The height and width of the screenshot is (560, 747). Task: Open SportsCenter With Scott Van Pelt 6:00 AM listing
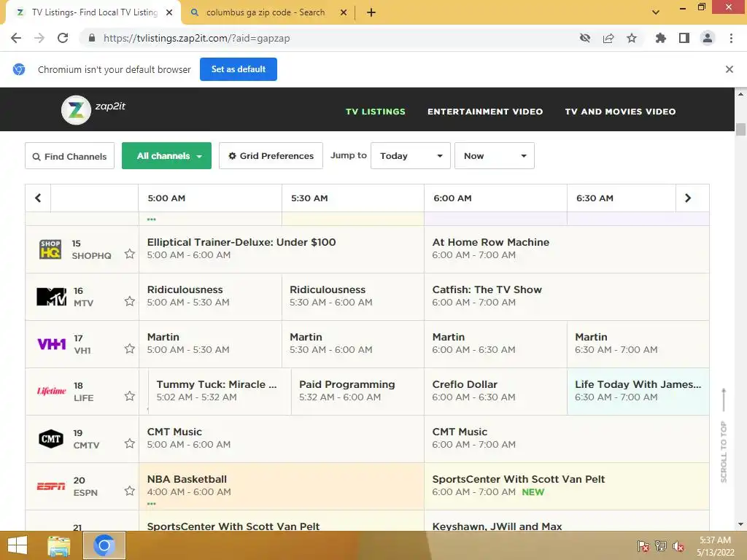566,486
